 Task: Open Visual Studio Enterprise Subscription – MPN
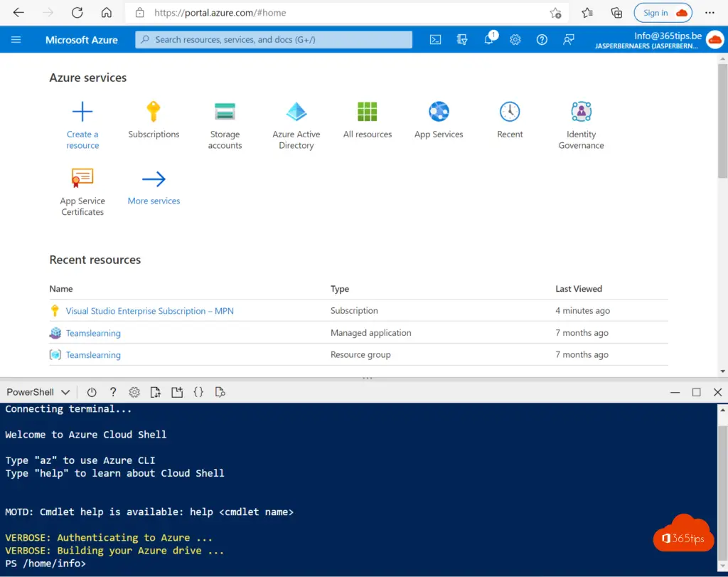[149, 311]
